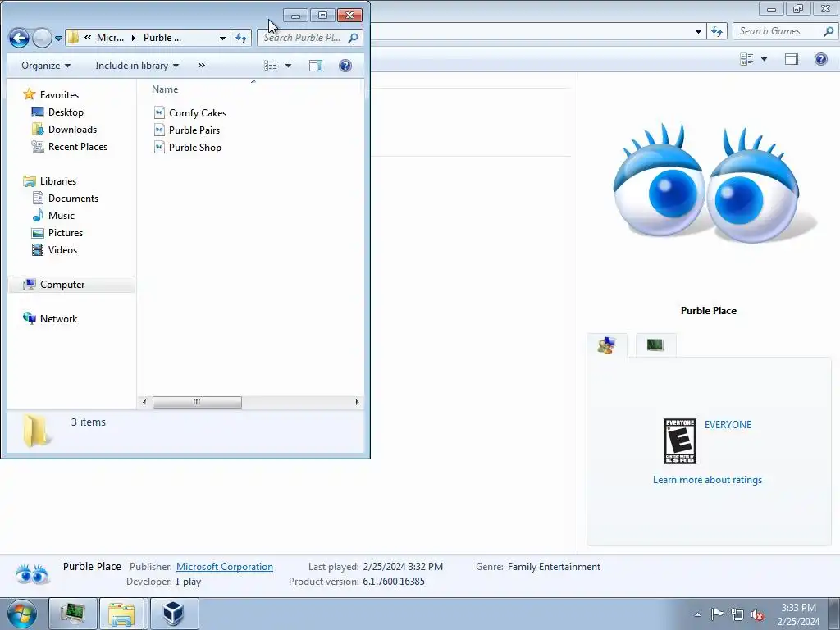Open Learn more about ratings link
The width and height of the screenshot is (840, 630).
pos(707,480)
